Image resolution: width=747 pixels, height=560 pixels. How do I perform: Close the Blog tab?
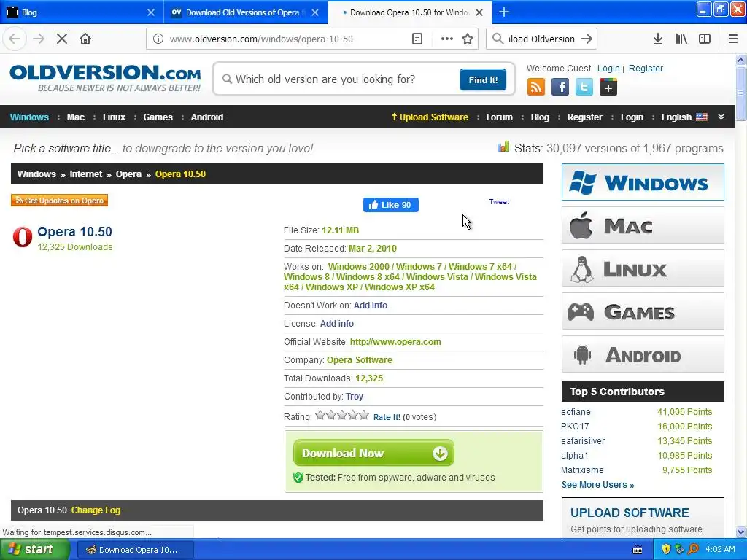coord(151,12)
